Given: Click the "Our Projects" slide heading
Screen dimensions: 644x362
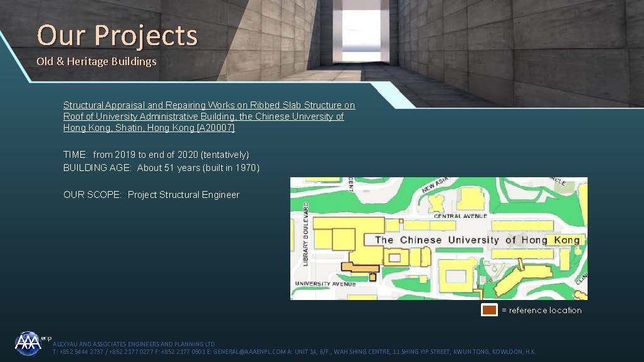Looking at the screenshot, I should (117, 35).
